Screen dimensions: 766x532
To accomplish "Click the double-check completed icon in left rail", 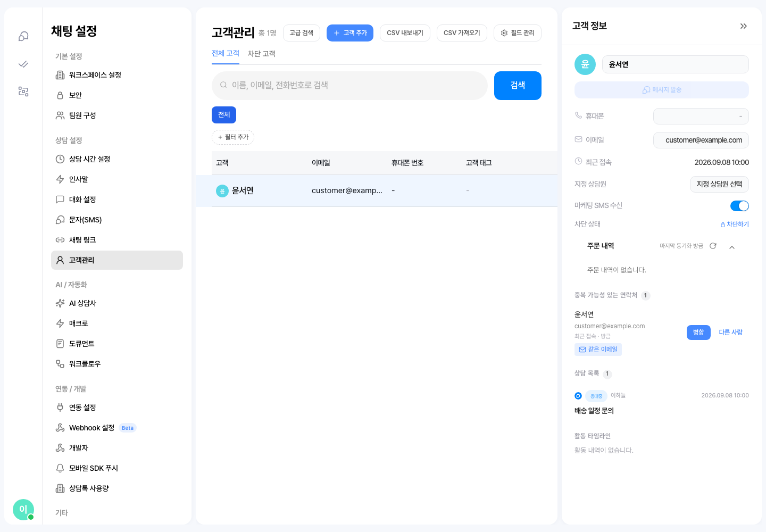I will pos(23,64).
